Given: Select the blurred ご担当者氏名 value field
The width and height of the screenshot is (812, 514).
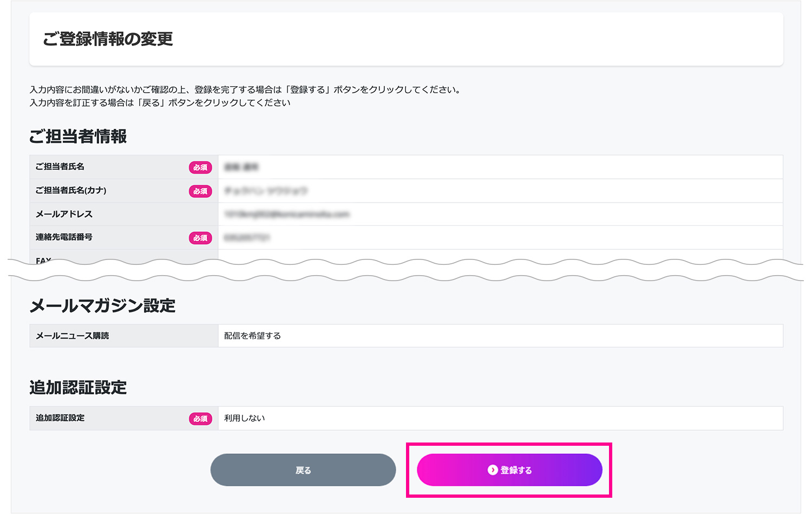Looking at the screenshot, I should [241, 167].
